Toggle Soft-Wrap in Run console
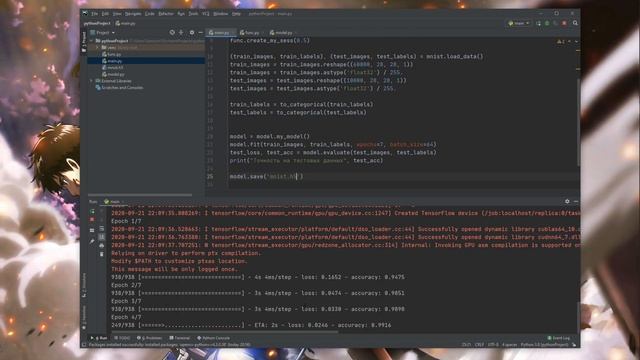Image resolution: width=640 pixels, height=360 pixels. click(102, 229)
